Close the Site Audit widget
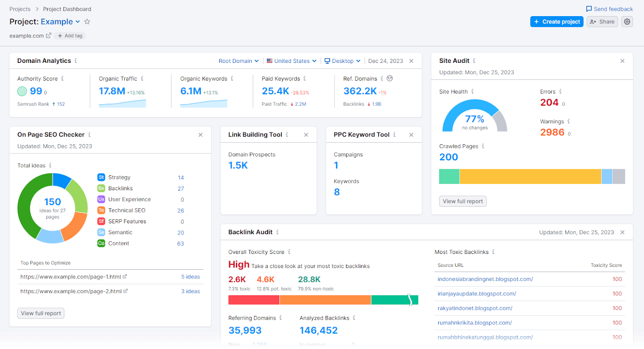Screen dimensions: 644x349 click(x=622, y=61)
